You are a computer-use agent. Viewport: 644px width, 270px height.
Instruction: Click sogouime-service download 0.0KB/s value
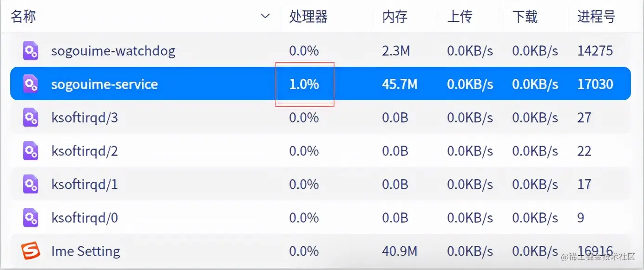535,84
